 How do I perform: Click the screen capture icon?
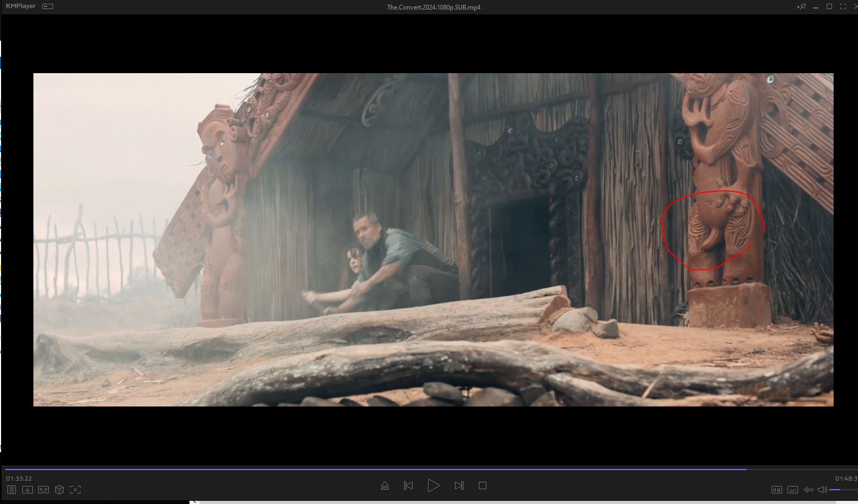click(75, 490)
